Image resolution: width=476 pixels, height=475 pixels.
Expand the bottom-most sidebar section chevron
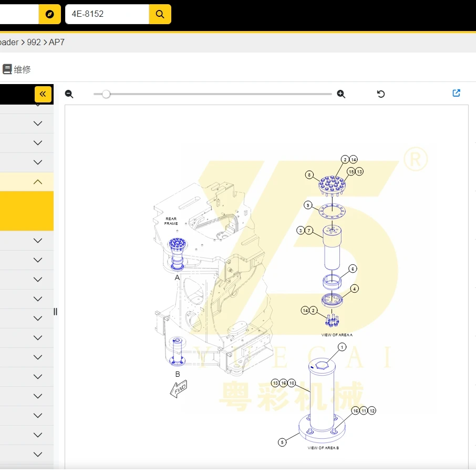click(x=38, y=454)
